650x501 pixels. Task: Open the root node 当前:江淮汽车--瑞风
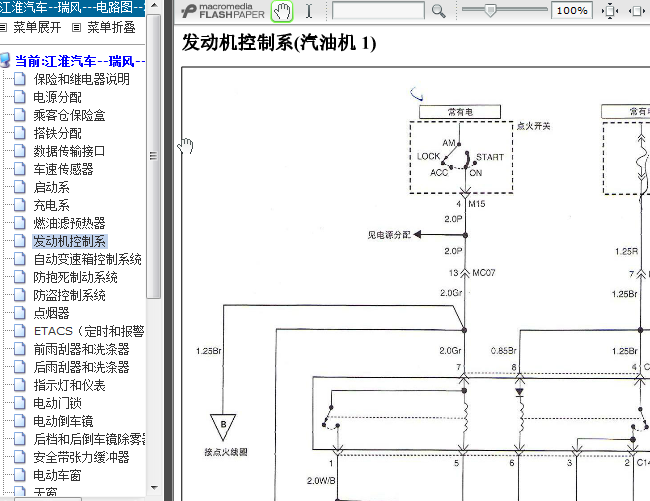coord(80,61)
